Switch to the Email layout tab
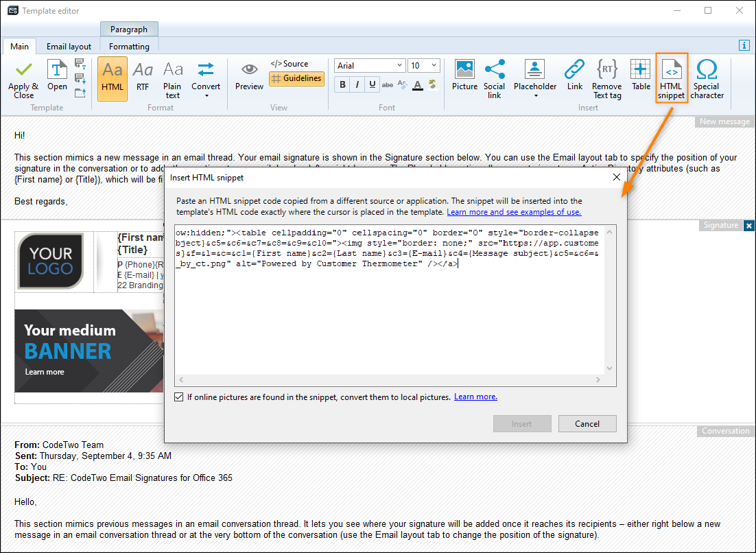 click(x=69, y=46)
